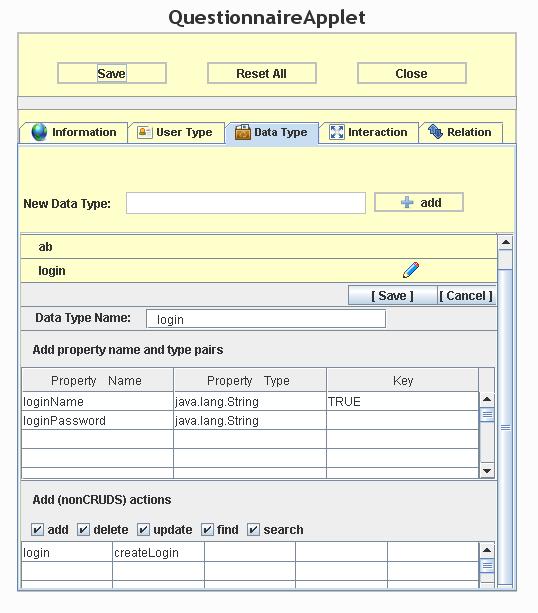The height and width of the screenshot is (613, 538).
Task: Click java.lang.String type in loginPassword row
Action: coord(250,421)
